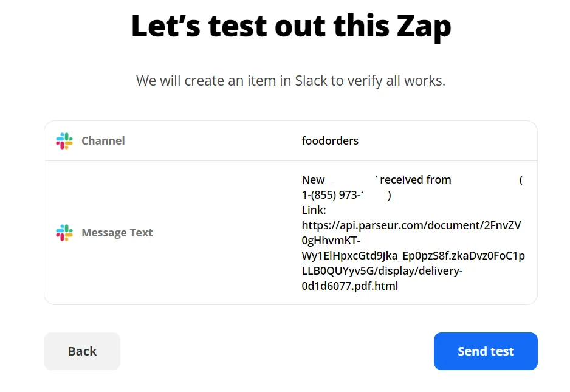Image resolution: width=570 pixels, height=392 pixels.
Task: Select the Message Text field label
Action: pos(117,232)
